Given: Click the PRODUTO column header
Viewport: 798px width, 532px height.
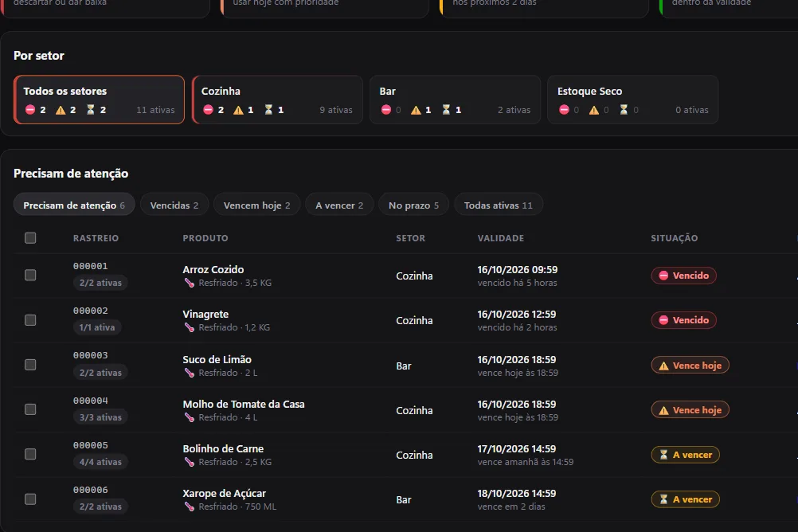Looking at the screenshot, I should tap(205, 238).
